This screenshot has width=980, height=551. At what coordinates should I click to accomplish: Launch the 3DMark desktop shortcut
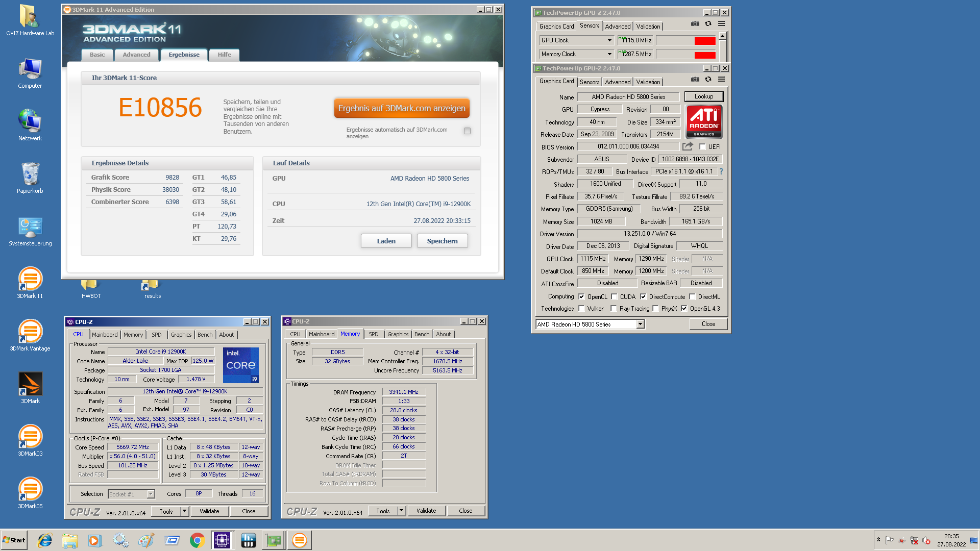30,388
